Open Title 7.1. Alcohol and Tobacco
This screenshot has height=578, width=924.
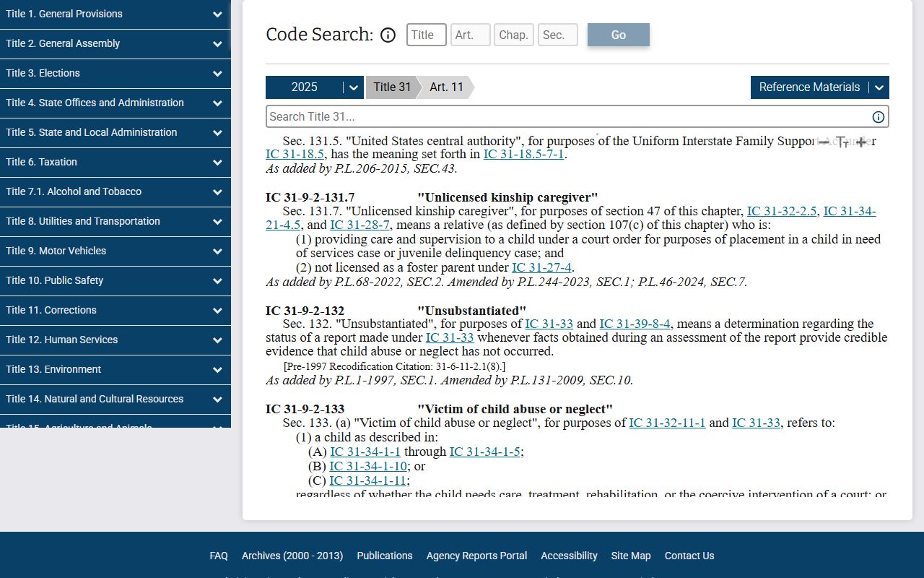pos(115,192)
